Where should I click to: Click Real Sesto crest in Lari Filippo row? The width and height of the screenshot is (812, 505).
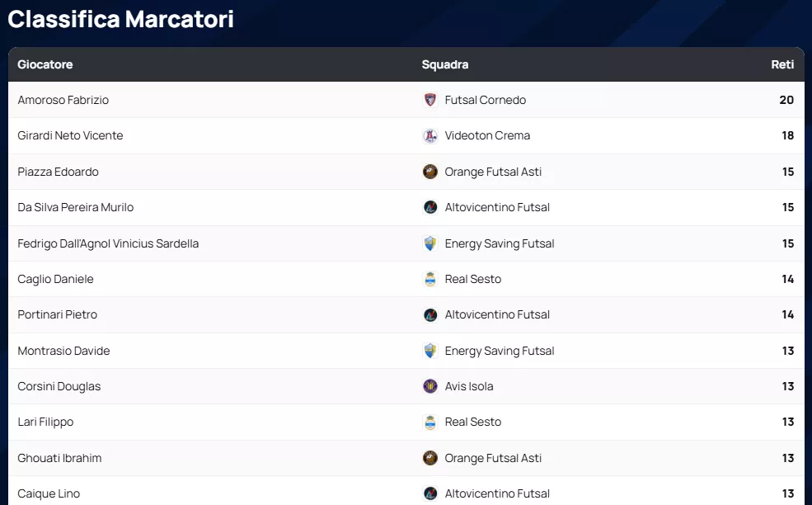click(430, 422)
